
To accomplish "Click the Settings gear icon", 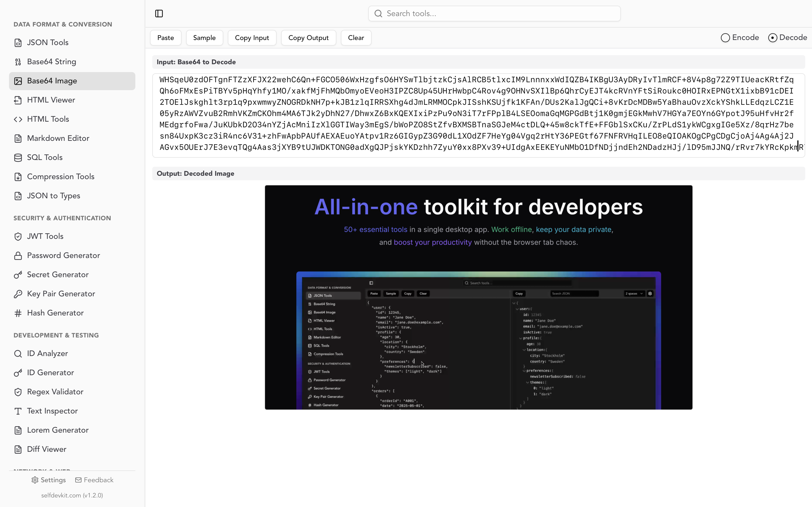I will [x=35, y=480].
